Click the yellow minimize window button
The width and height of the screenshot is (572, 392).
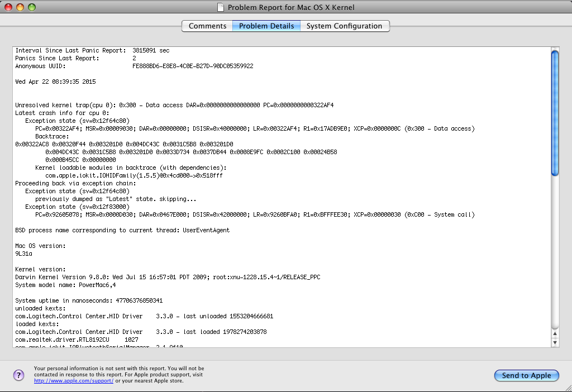pos(20,7)
